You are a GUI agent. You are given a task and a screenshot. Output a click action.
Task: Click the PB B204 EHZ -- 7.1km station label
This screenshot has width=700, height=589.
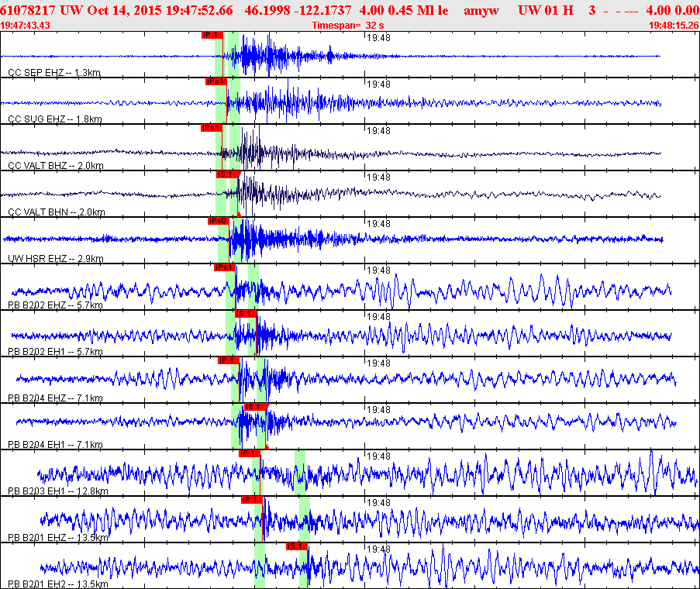[55, 398]
